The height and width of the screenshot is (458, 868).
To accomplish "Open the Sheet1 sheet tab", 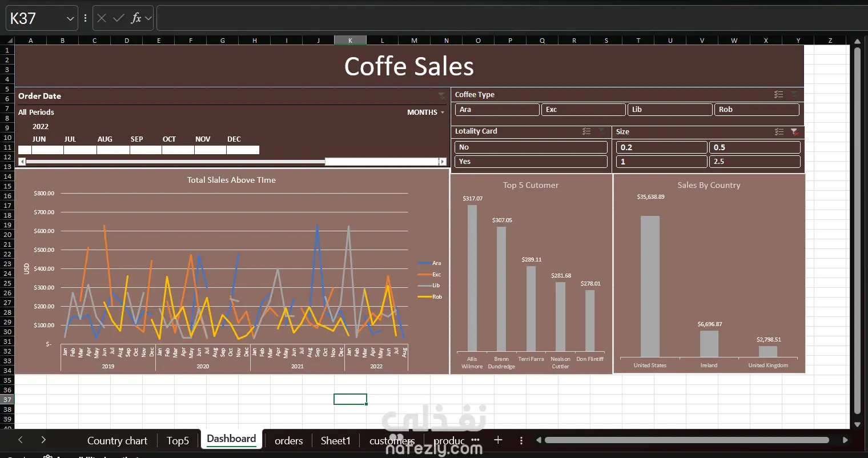I will pos(335,440).
